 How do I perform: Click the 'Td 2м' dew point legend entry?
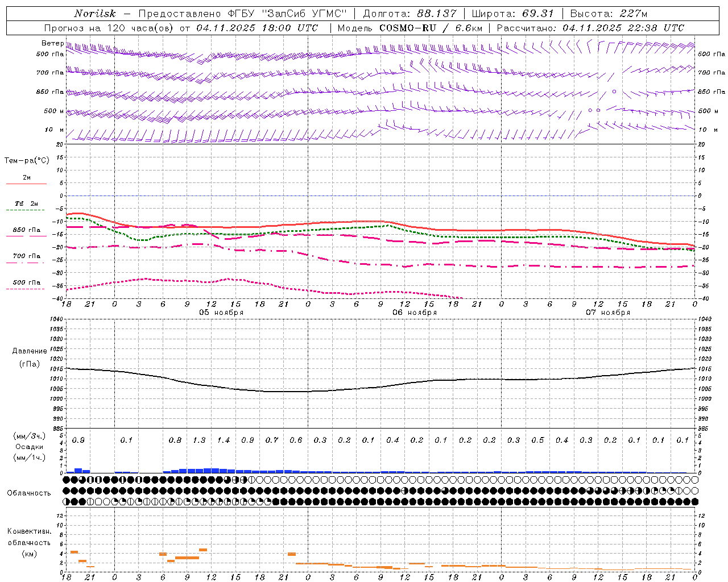(x=26, y=203)
